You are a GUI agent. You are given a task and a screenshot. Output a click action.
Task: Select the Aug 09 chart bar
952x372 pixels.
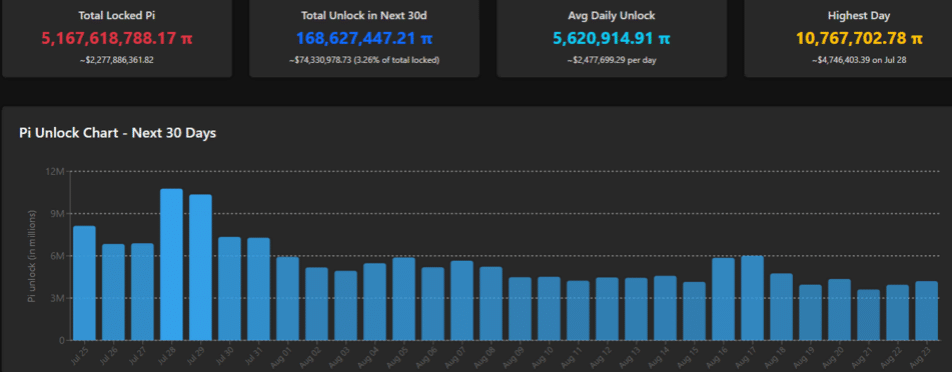coord(520,309)
